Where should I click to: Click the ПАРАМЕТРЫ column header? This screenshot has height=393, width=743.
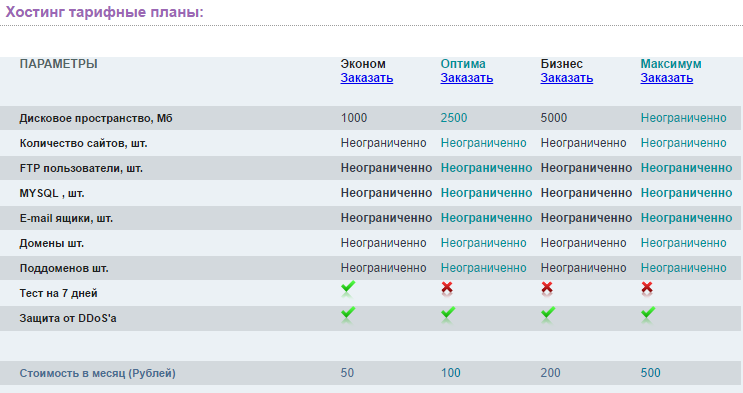click(58, 64)
